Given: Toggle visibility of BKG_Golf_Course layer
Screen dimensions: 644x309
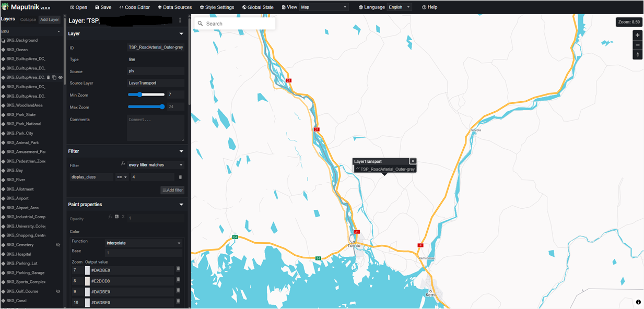Looking at the screenshot, I should (58, 291).
